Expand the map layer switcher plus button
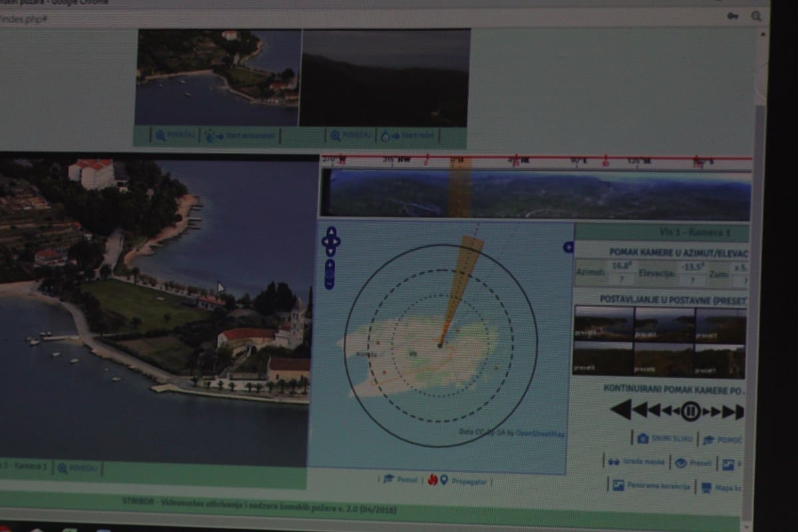Viewport: 798px width, 532px height. (x=568, y=247)
